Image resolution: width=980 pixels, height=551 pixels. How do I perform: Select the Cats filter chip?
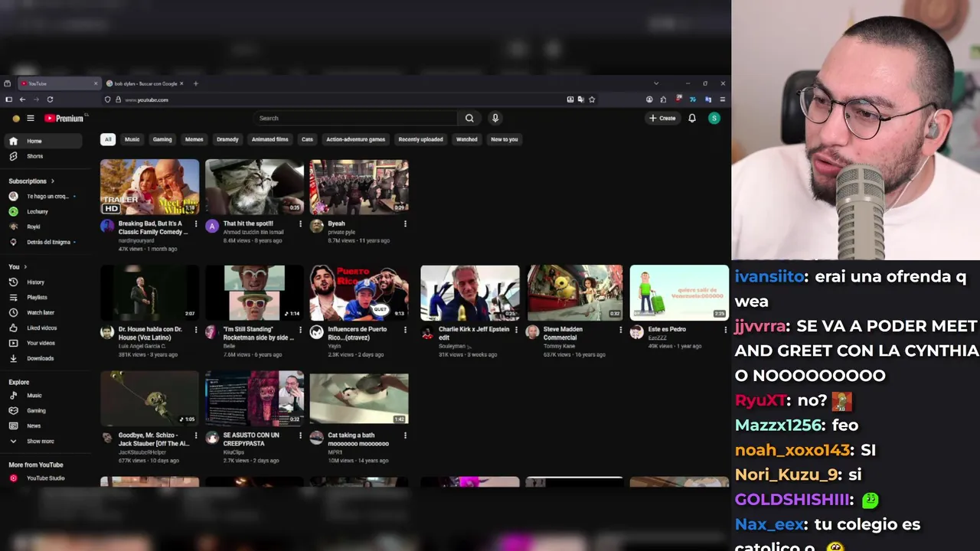tap(307, 139)
